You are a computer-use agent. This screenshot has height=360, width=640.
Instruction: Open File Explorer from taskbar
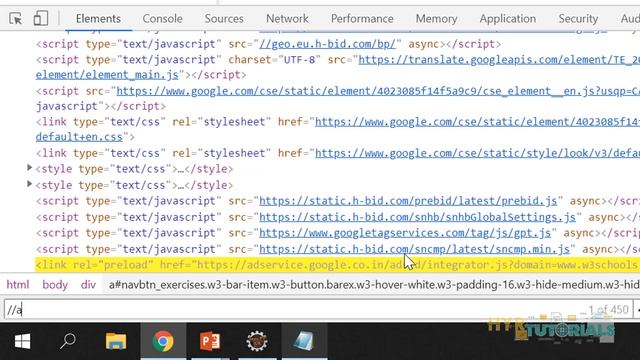[x=116, y=341]
